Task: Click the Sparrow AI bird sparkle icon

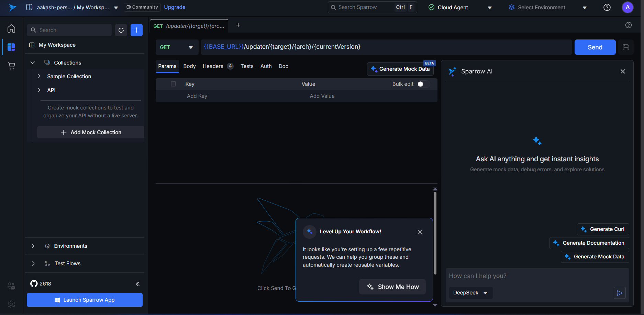Action: [452, 71]
